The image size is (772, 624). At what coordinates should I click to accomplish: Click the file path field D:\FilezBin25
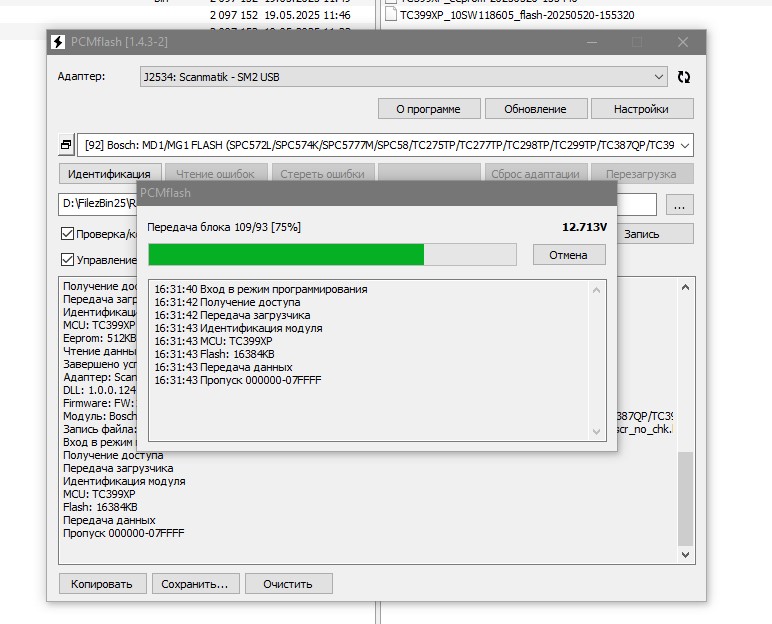97,204
